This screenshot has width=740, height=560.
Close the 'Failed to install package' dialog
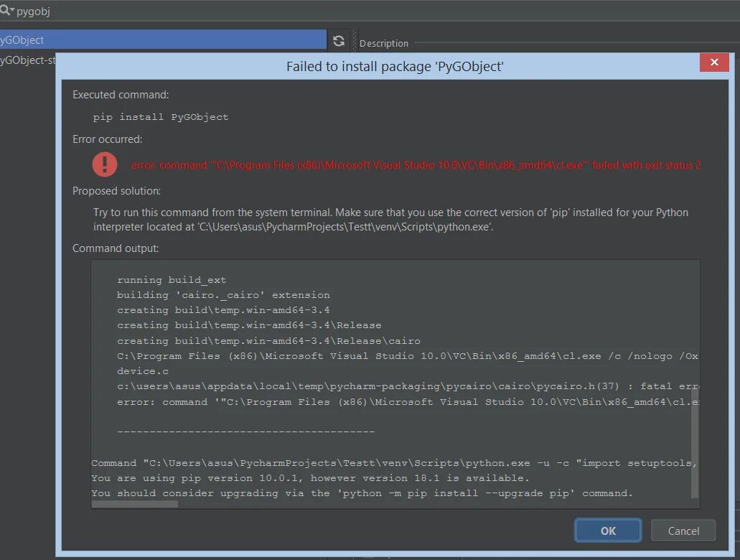[714, 62]
